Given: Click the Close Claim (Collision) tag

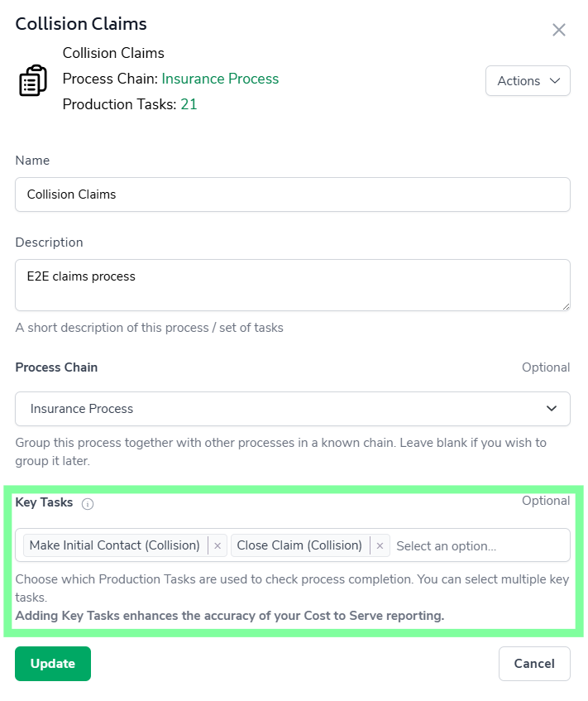Looking at the screenshot, I should (299, 546).
